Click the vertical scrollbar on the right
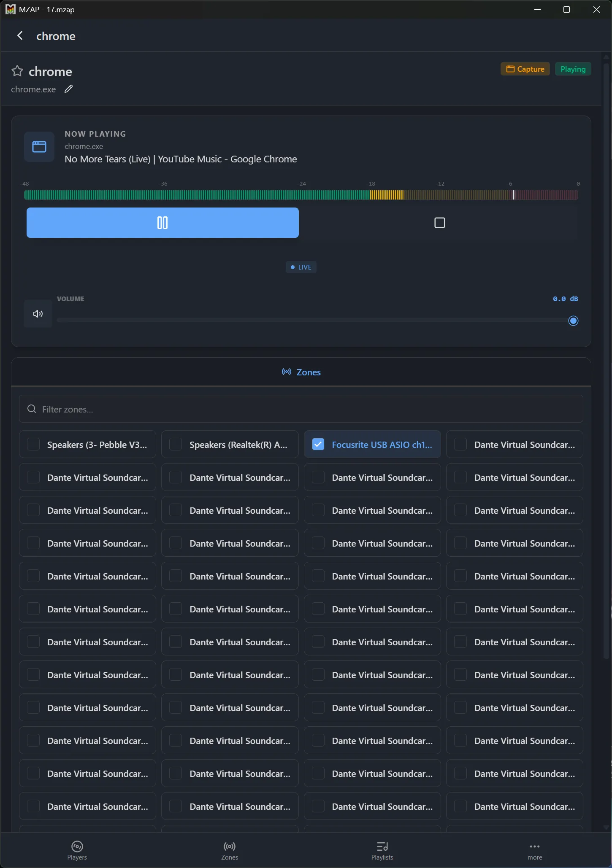 click(x=607, y=361)
